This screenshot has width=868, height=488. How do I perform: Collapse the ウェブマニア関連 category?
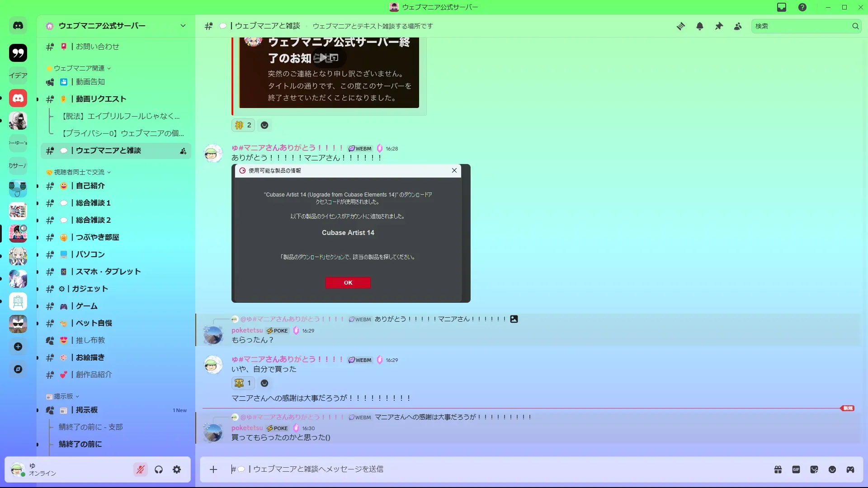click(79, 68)
